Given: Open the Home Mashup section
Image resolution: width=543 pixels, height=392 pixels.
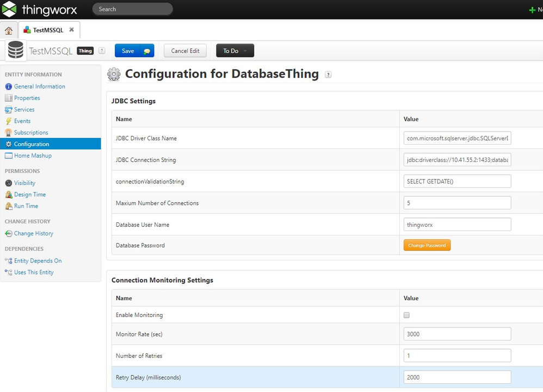Looking at the screenshot, I should [33, 155].
